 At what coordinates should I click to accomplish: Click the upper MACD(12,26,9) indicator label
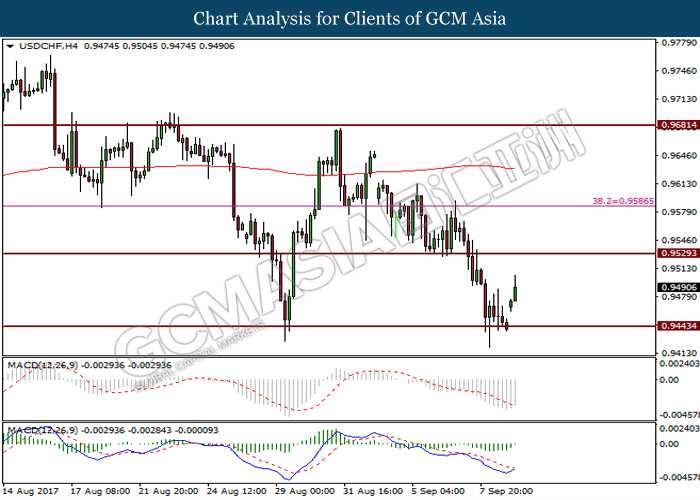point(89,365)
